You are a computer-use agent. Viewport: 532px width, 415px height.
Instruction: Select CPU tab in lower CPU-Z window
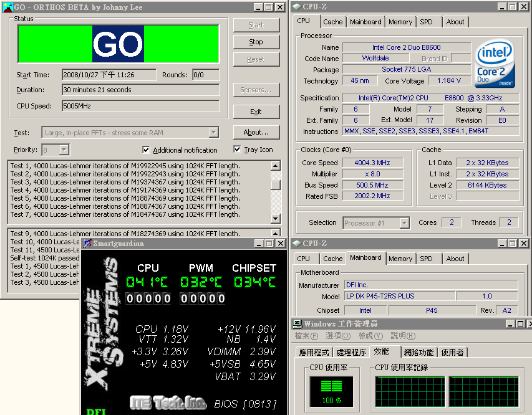pyautogui.click(x=303, y=259)
